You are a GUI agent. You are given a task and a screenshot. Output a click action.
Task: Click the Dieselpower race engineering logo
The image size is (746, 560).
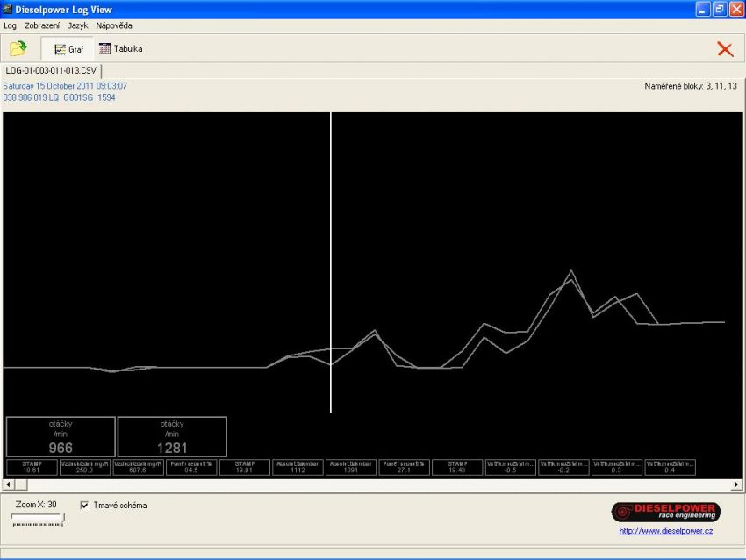(665, 512)
